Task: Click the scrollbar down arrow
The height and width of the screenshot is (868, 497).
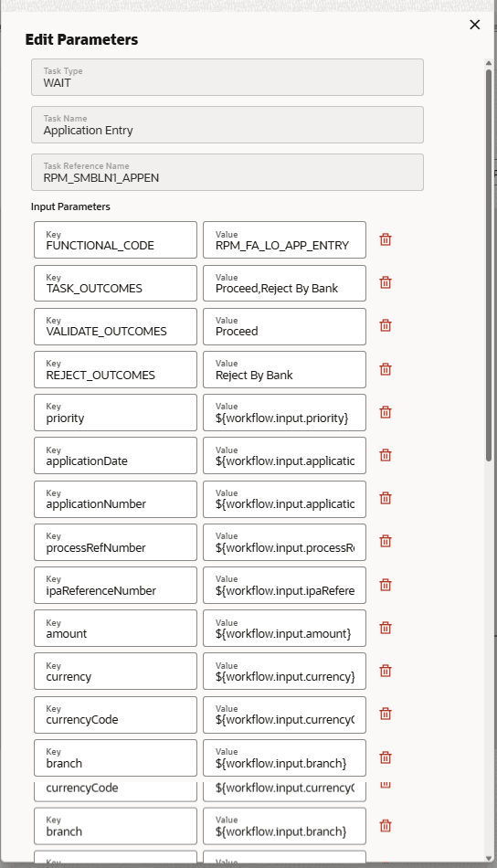Action: click(489, 858)
